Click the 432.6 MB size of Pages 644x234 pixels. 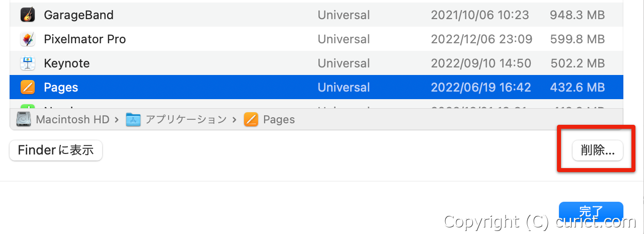(578, 87)
